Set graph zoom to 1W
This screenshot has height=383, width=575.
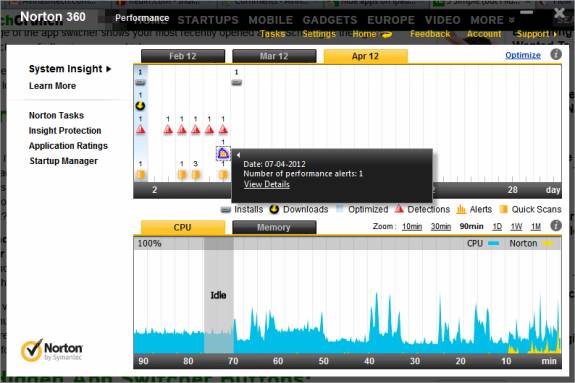point(516,227)
